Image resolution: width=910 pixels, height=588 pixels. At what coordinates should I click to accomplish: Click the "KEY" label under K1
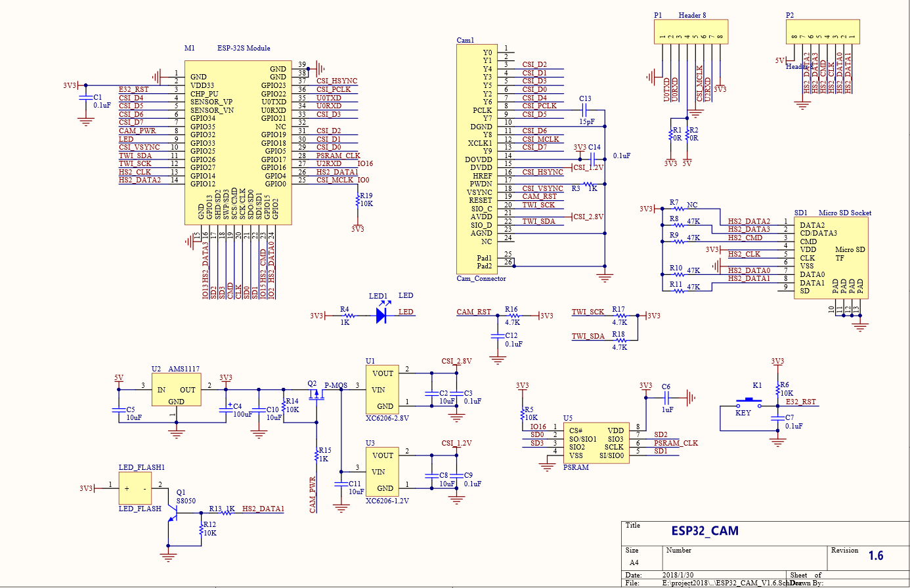(x=743, y=413)
